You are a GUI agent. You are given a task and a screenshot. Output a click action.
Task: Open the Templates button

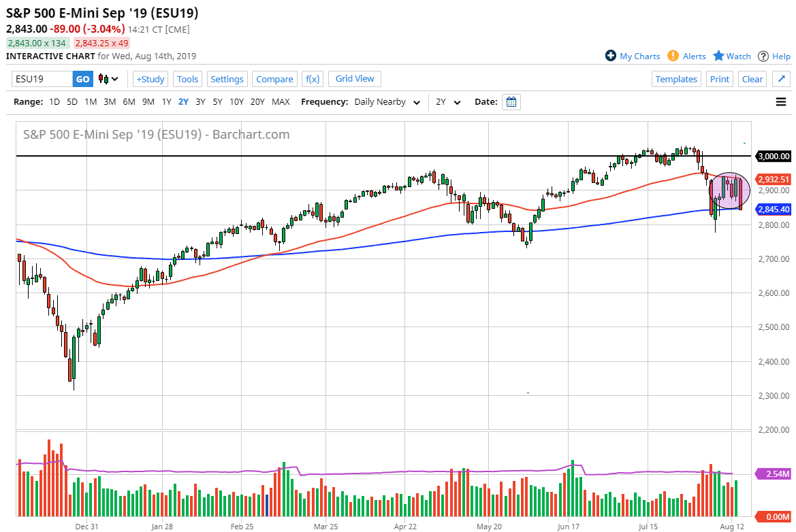click(676, 79)
